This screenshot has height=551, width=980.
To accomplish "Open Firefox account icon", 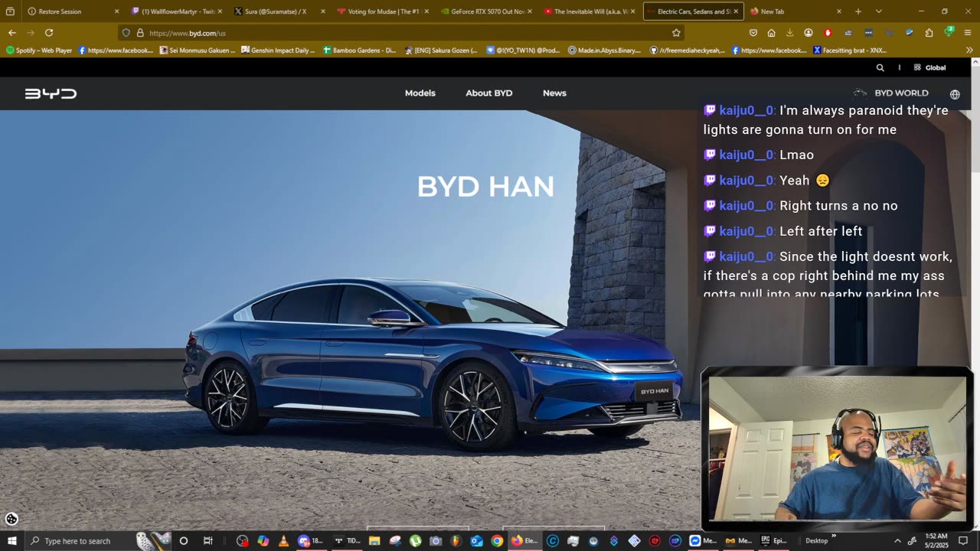I will pyautogui.click(x=808, y=33).
